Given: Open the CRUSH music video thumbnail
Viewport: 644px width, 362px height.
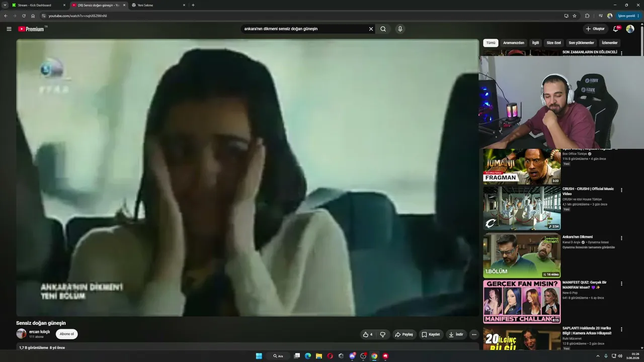Looking at the screenshot, I should (x=522, y=208).
